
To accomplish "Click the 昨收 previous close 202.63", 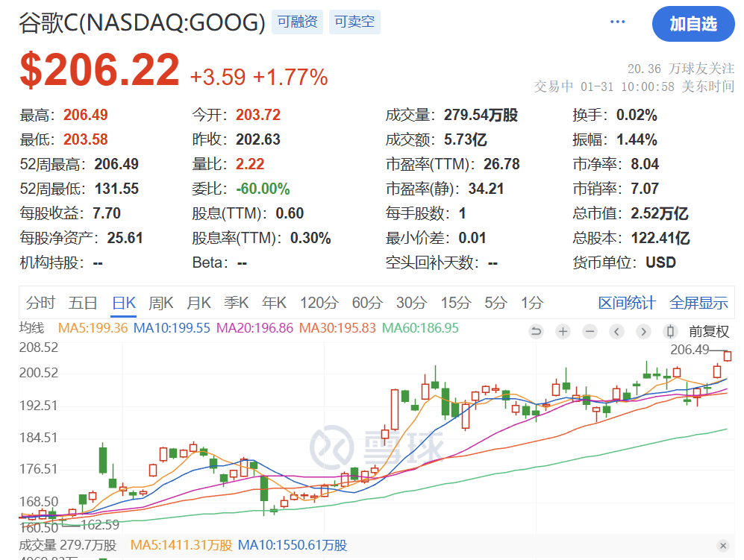I will click(258, 139).
